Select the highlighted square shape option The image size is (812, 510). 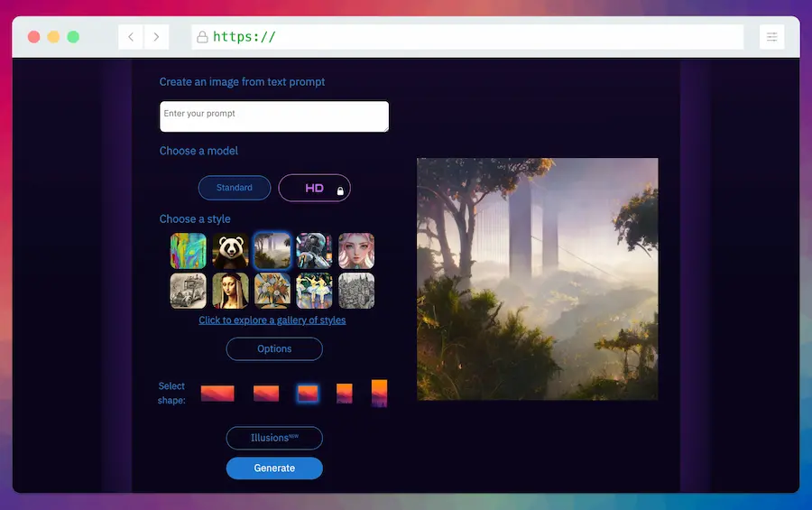(x=308, y=394)
